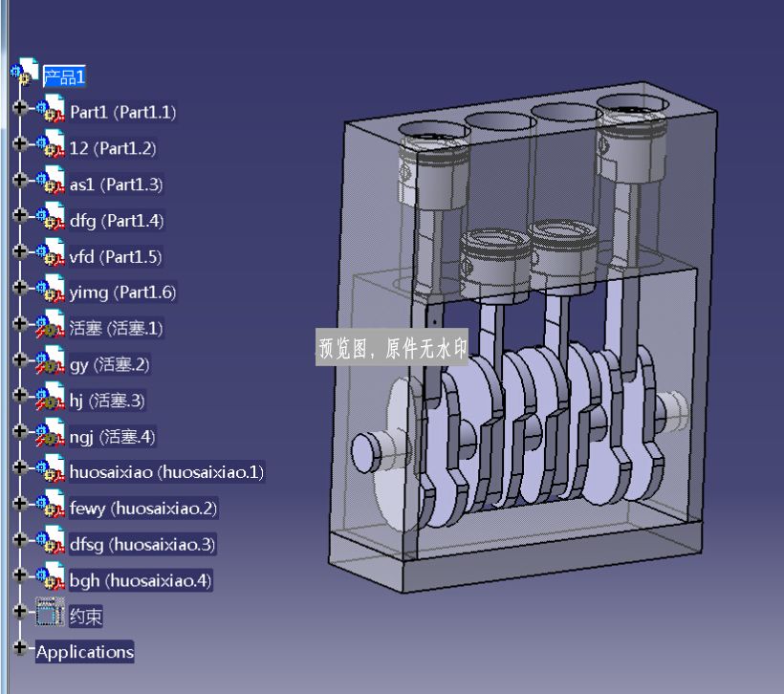Expand the vfd (Part1.5) node
Image resolution: width=784 pixels, height=694 pixels.
point(20,251)
